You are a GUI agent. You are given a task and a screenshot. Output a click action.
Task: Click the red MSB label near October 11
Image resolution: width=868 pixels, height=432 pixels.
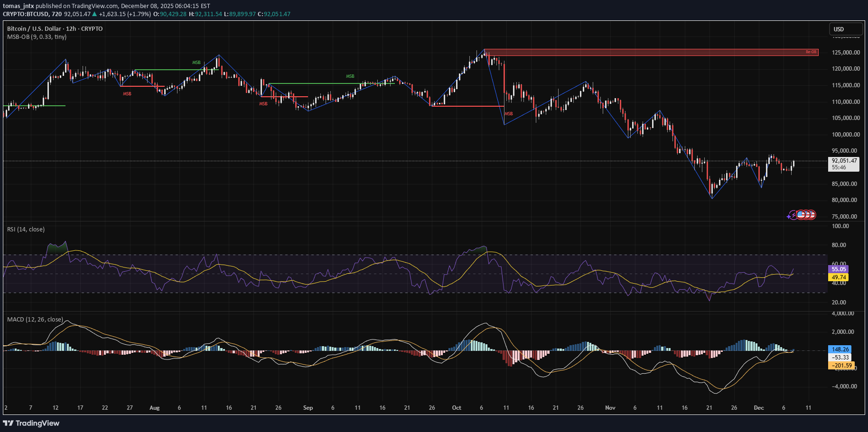click(x=509, y=114)
